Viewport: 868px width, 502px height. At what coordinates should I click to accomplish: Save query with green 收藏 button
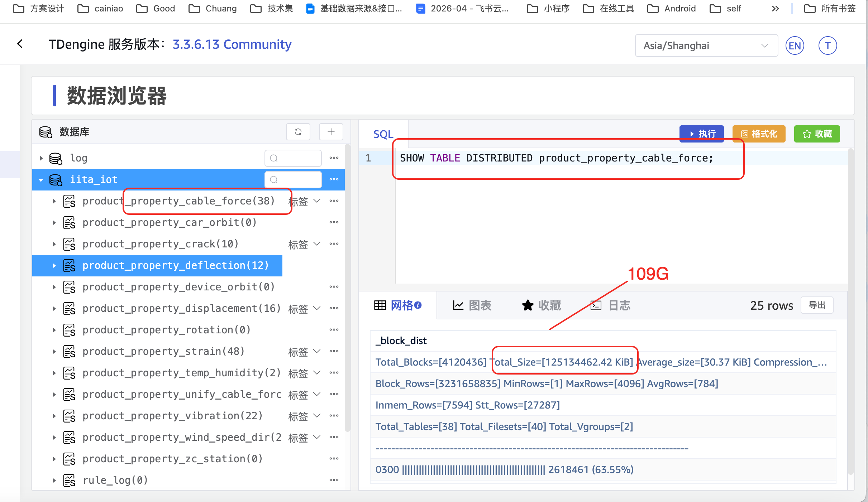tap(817, 134)
